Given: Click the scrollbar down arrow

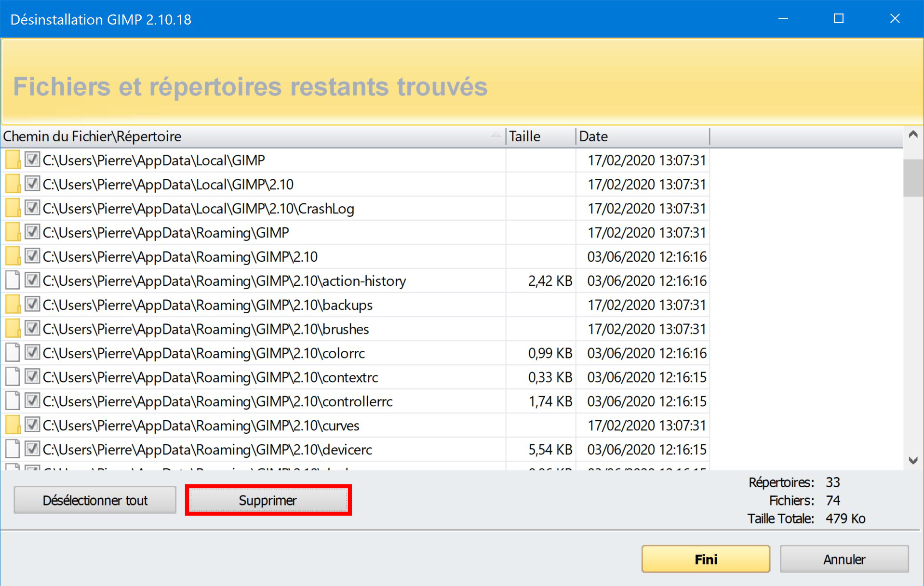Looking at the screenshot, I should [913, 460].
